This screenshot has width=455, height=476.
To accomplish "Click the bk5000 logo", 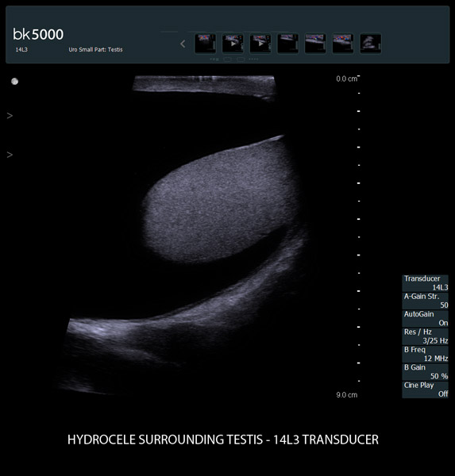I will (x=38, y=34).
